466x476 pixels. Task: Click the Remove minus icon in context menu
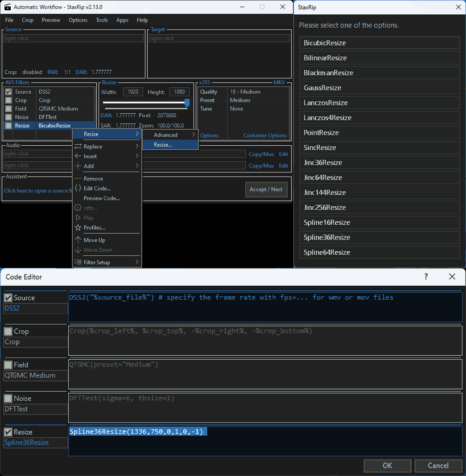tap(78, 178)
